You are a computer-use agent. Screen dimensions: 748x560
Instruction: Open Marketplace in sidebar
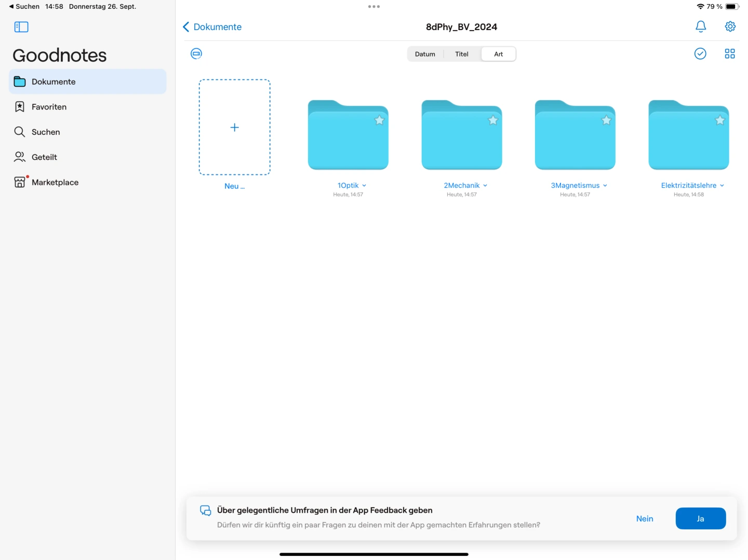(x=55, y=182)
